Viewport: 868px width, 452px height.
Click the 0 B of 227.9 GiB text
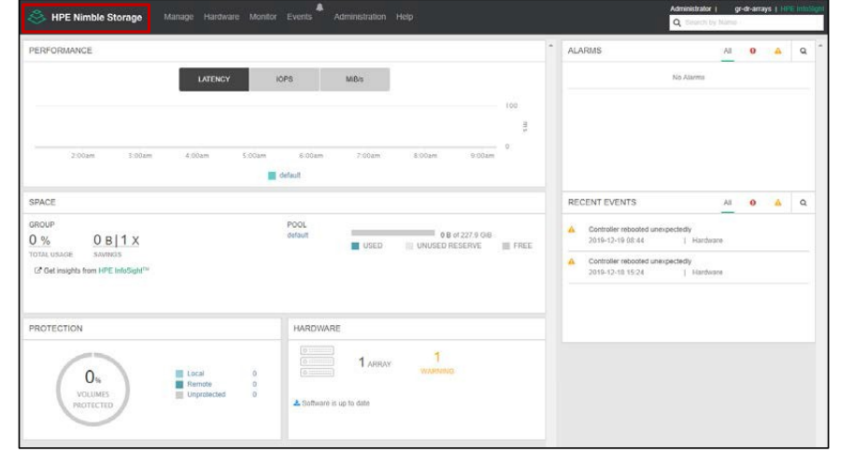pyautogui.click(x=465, y=235)
